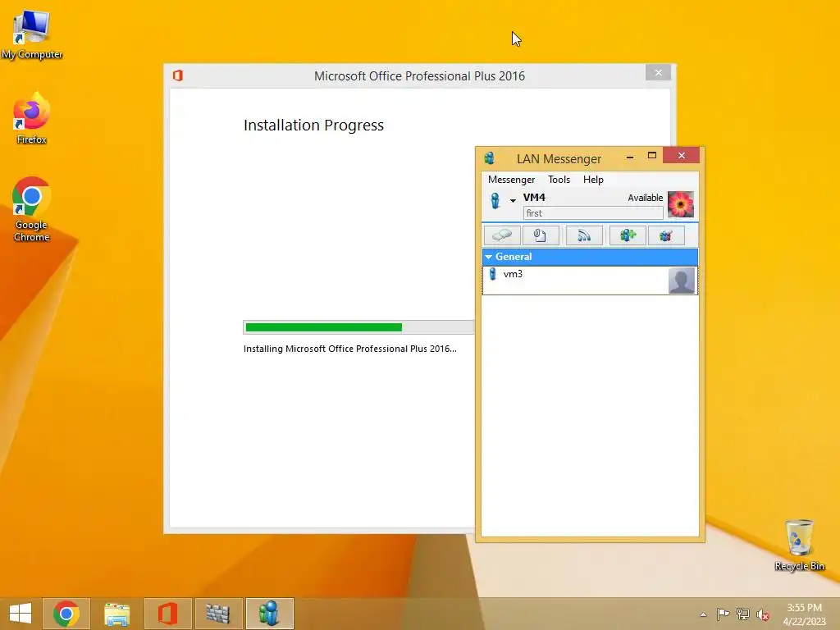This screenshot has height=630, width=840.
Task: Click the network tray icon
Action: coord(743,614)
